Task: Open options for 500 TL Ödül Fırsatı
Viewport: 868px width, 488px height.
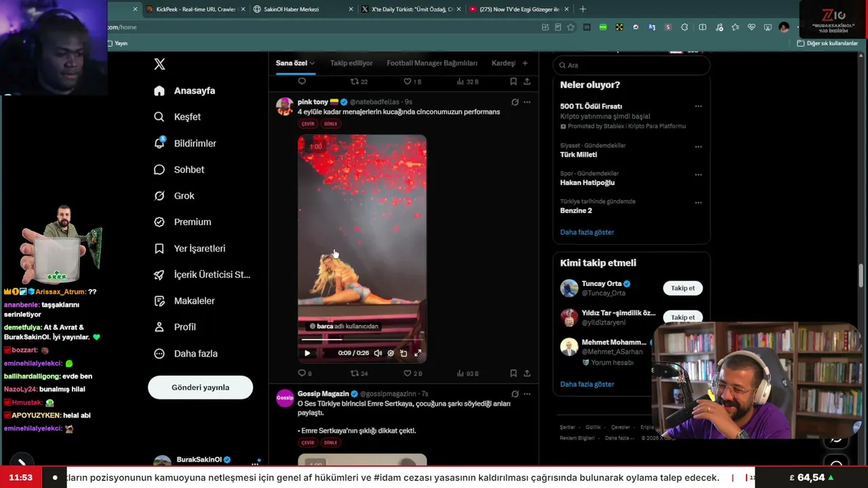Action: pyautogui.click(x=698, y=106)
